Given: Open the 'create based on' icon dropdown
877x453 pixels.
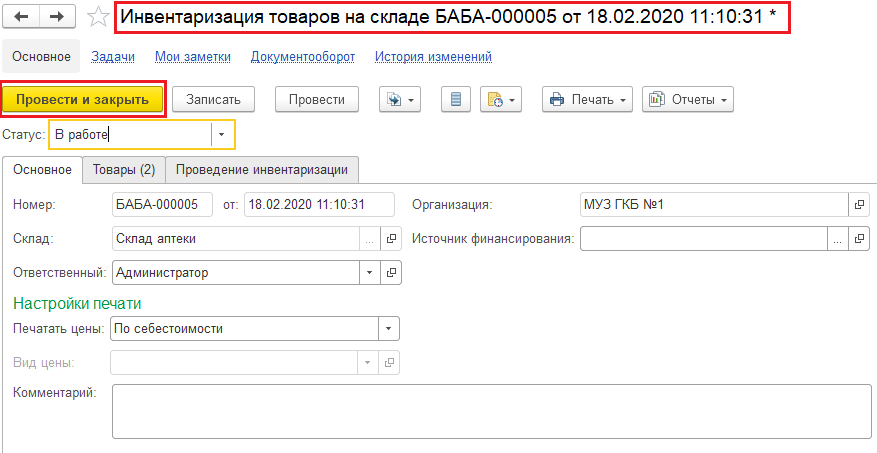Looking at the screenshot, I should pos(400,100).
